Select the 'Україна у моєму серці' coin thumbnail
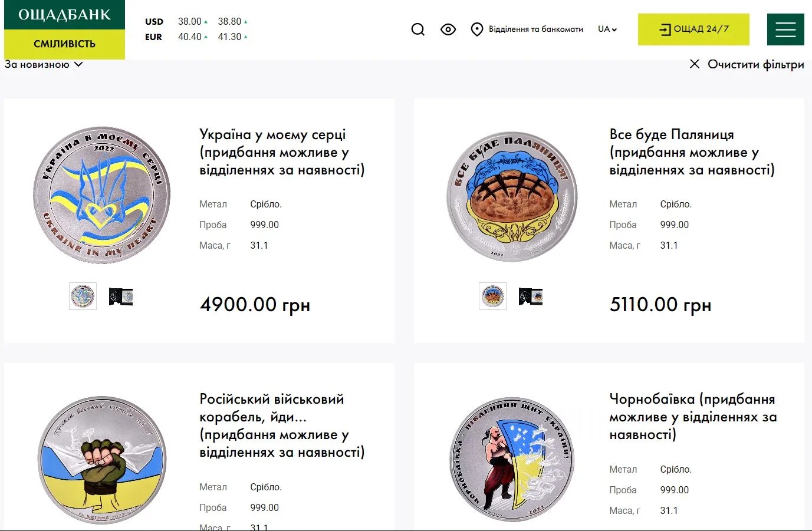The image size is (812, 531). pyautogui.click(x=83, y=296)
